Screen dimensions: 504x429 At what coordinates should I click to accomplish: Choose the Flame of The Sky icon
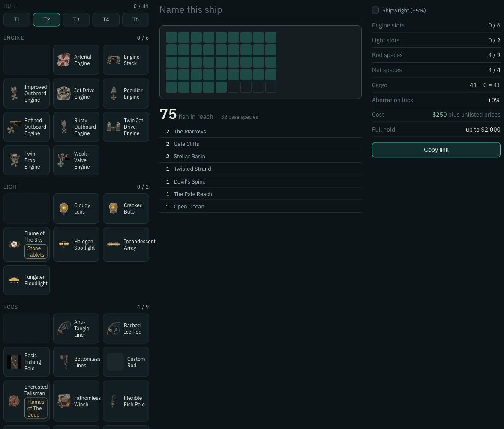click(14, 244)
